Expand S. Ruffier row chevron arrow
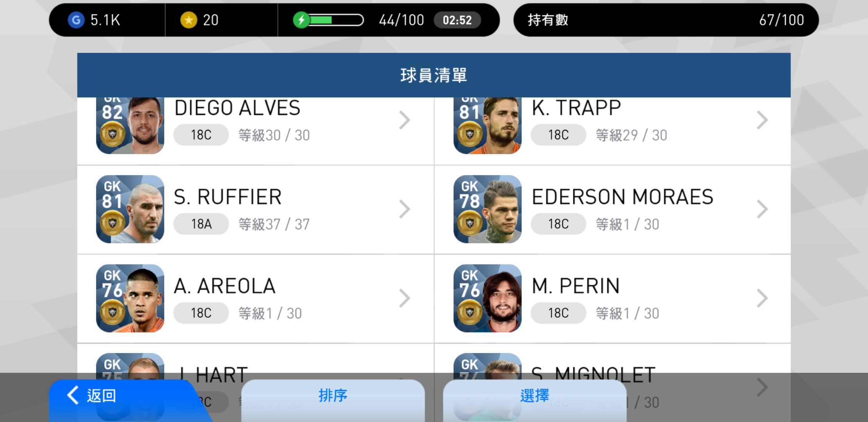Image resolution: width=868 pixels, height=422 pixels. pyautogui.click(x=405, y=209)
